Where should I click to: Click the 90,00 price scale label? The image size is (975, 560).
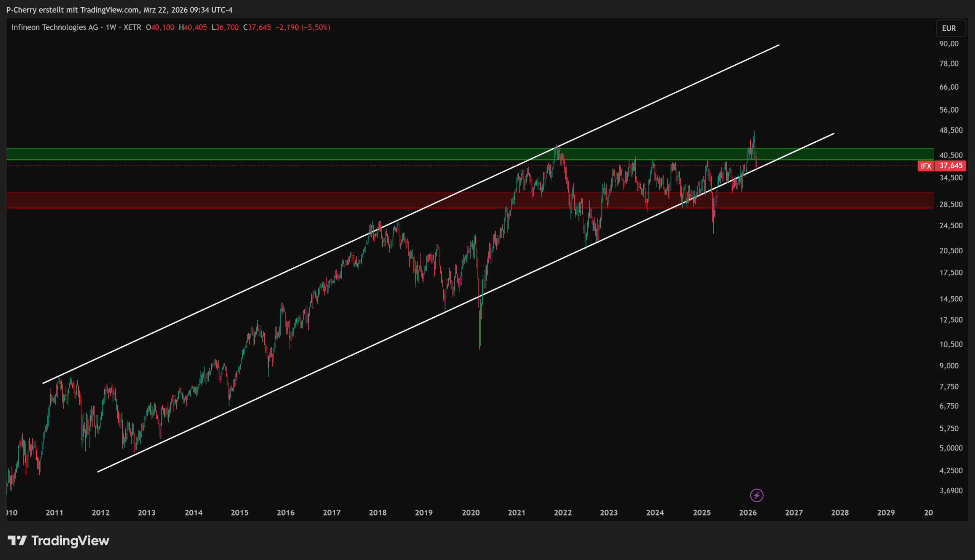(949, 43)
